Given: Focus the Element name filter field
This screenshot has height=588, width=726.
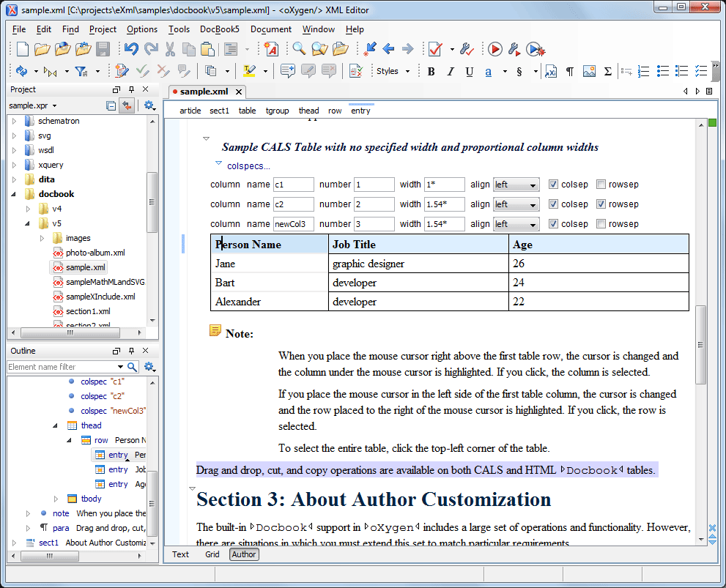Looking at the screenshot, I should coord(62,367).
